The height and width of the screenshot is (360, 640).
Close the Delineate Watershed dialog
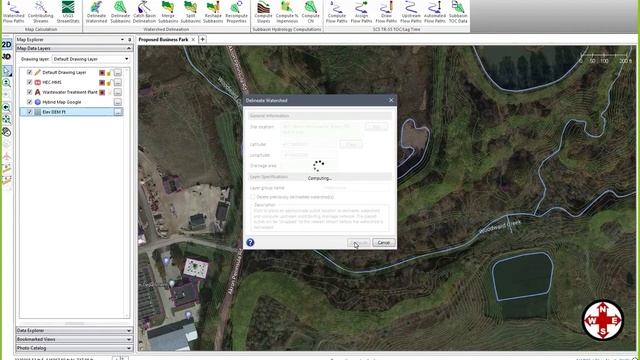point(391,100)
